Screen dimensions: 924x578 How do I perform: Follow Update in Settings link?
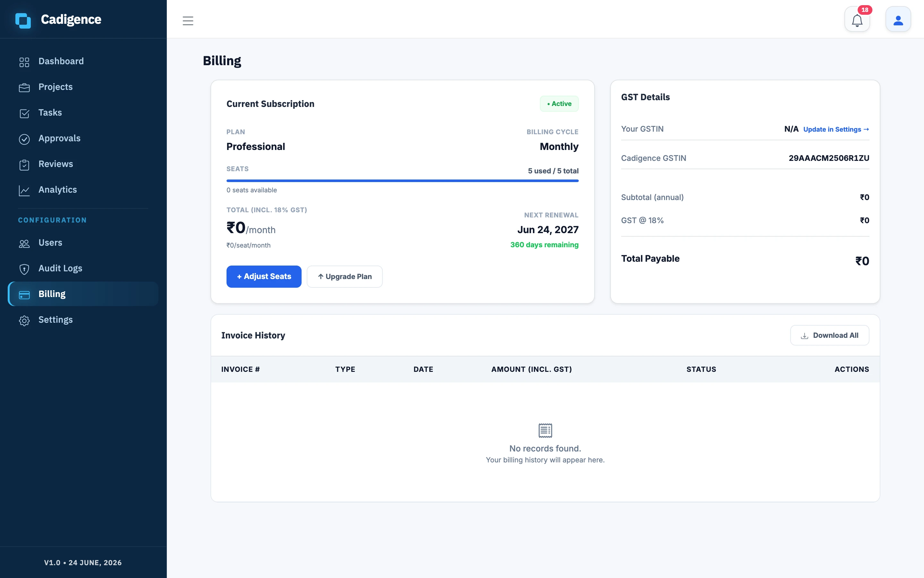click(836, 129)
